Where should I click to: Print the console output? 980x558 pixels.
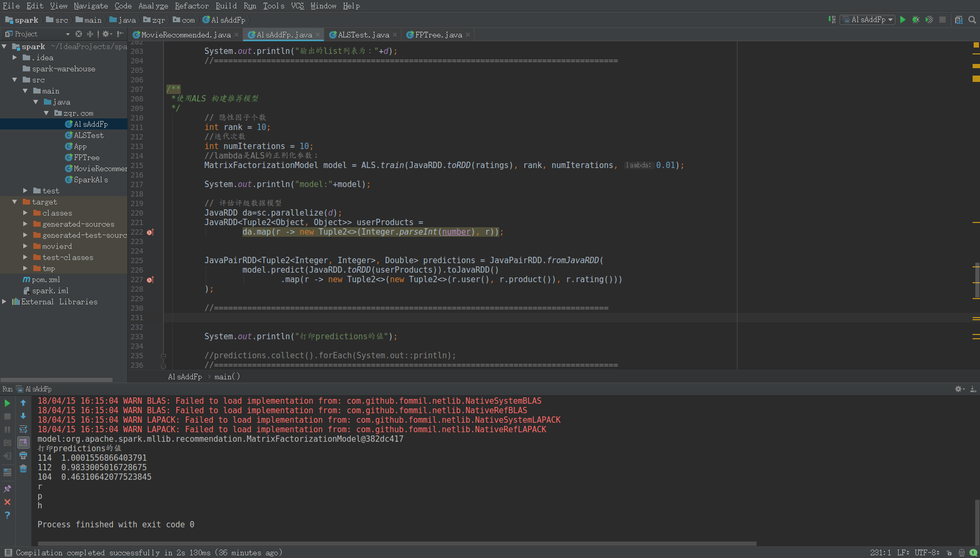(x=23, y=455)
